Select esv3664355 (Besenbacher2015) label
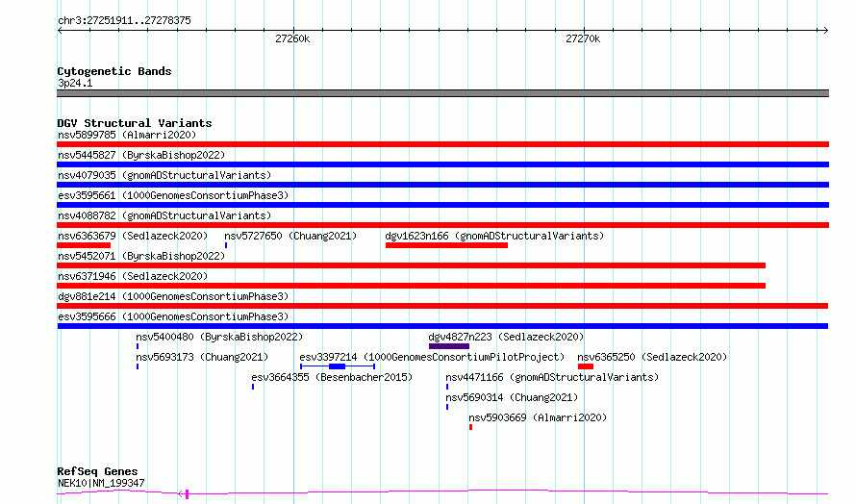Screen dimensions: 856x504 (332, 377)
